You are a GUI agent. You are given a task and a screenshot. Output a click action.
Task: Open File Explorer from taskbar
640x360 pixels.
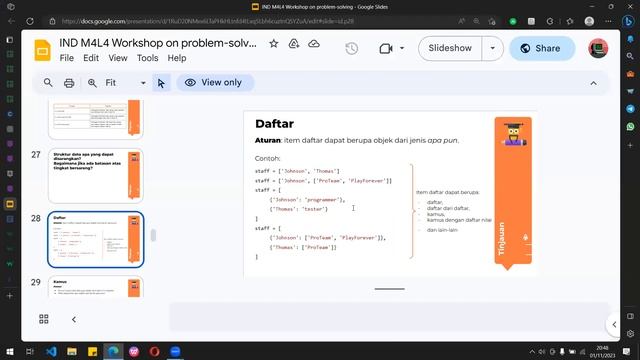(x=72, y=351)
